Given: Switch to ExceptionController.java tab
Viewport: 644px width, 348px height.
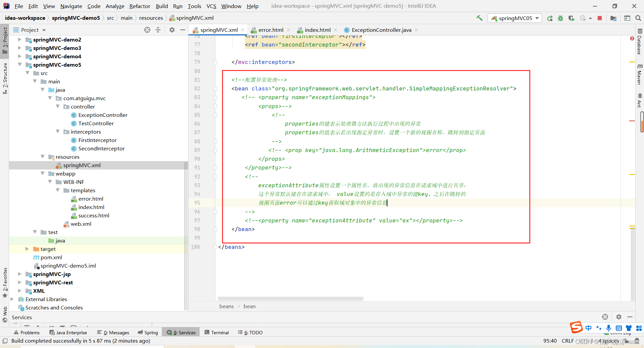Looking at the screenshot, I should [x=381, y=30].
